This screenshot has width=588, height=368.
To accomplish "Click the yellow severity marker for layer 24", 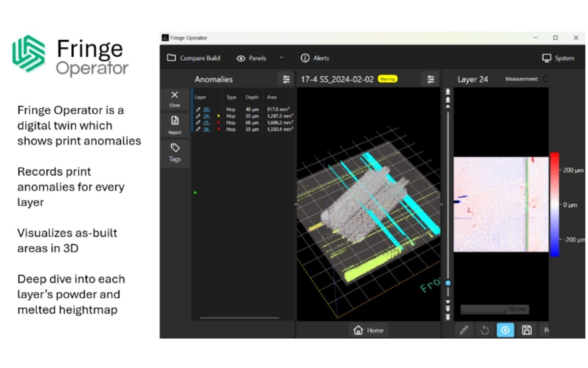I will tap(219, 116).
